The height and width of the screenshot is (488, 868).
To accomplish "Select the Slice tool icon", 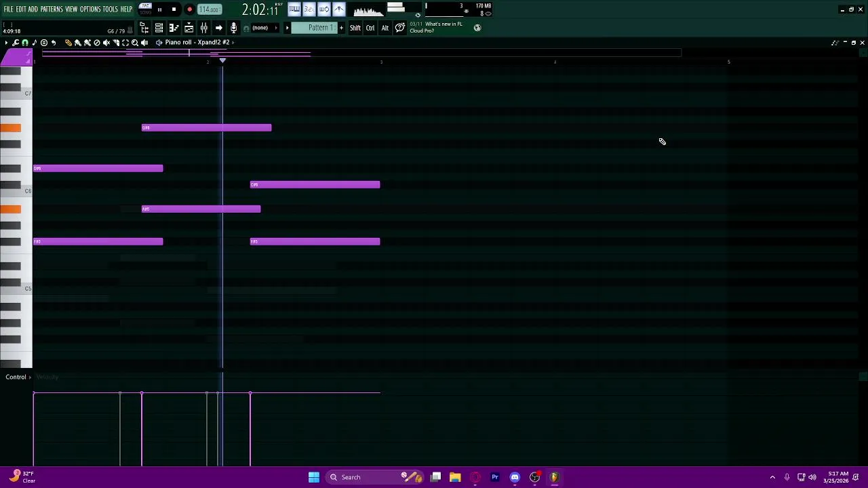I will [x=116, y=43].
